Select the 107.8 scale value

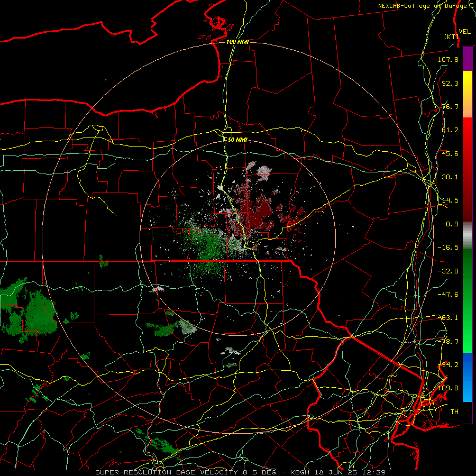point(448,59)
